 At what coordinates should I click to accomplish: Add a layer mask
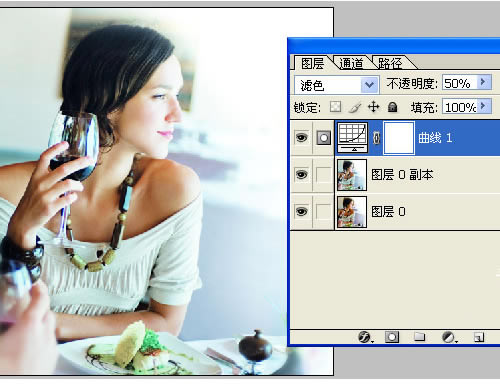(x=392, y=337)
